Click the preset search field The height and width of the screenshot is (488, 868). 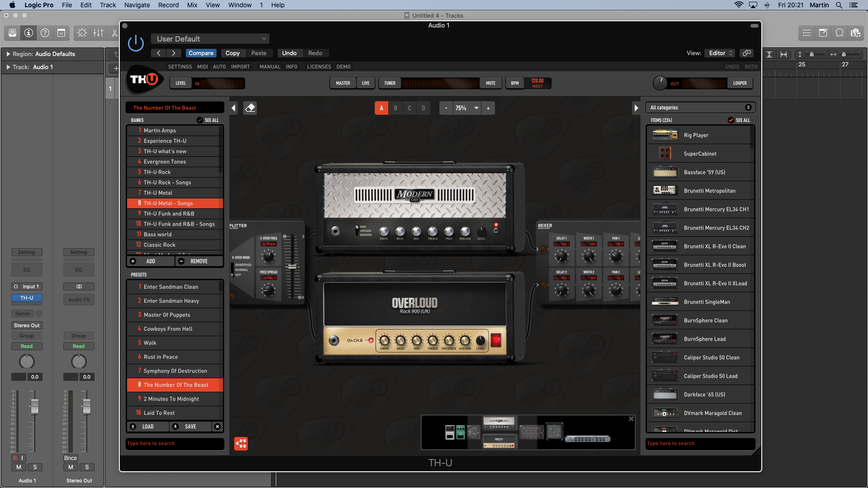coord(175,443)
